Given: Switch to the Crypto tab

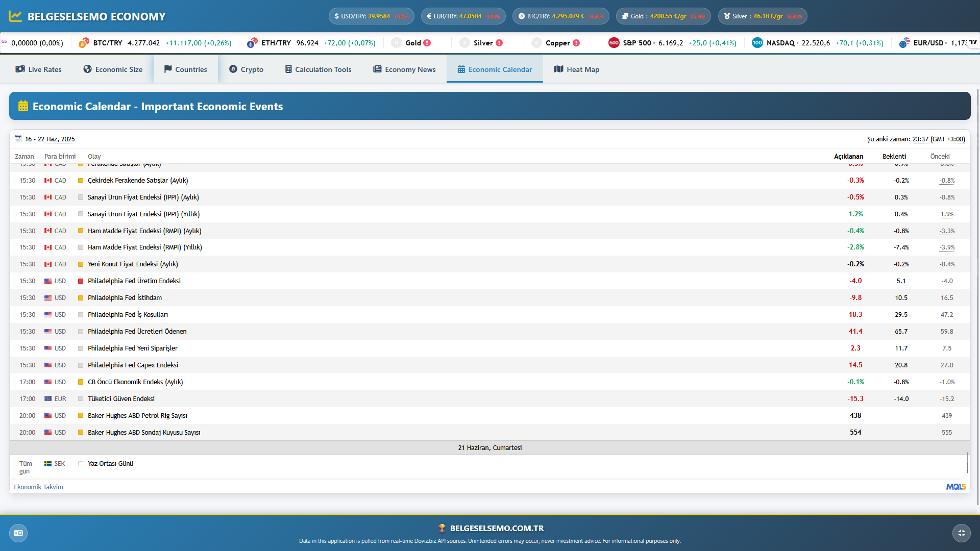Looking at the screenshot, I should tap(247, 69).
